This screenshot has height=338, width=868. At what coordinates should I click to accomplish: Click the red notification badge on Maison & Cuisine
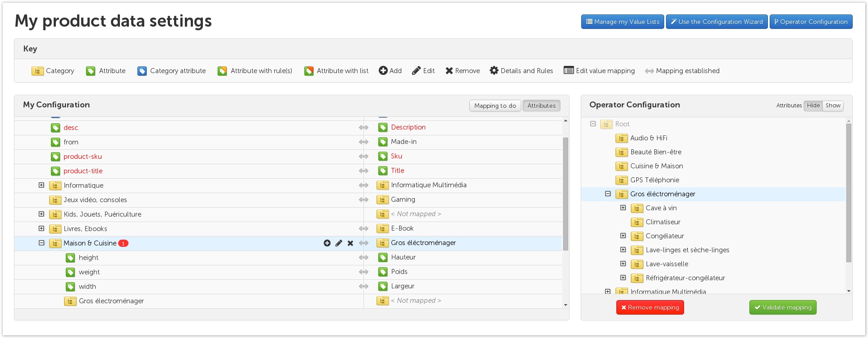tap(123, 243)
